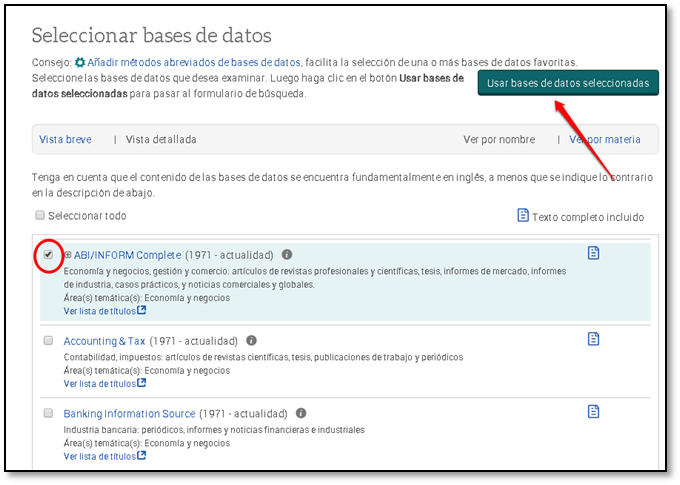
Task: Expand ABI/INFORM Complete with plus icon
Action: (x=68, y=255)
